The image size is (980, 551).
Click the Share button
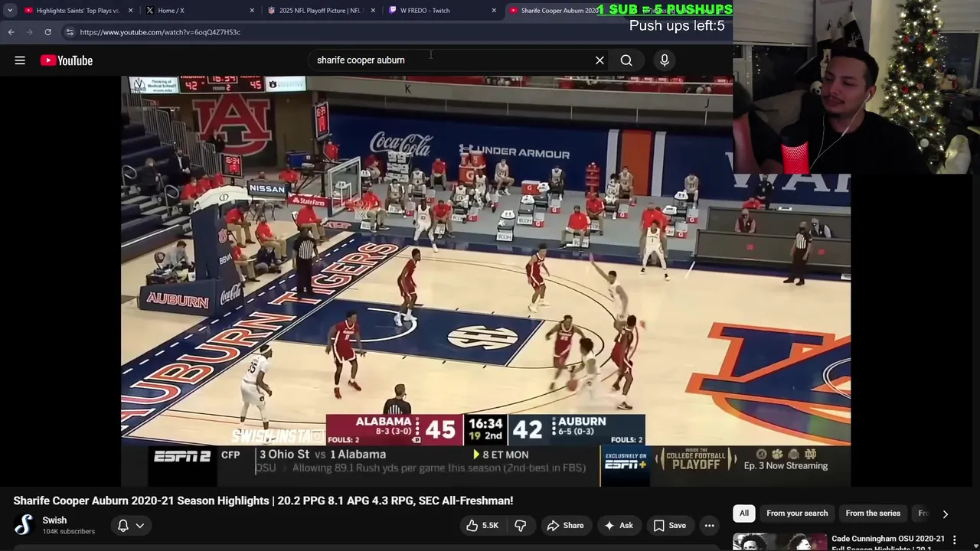565,526
